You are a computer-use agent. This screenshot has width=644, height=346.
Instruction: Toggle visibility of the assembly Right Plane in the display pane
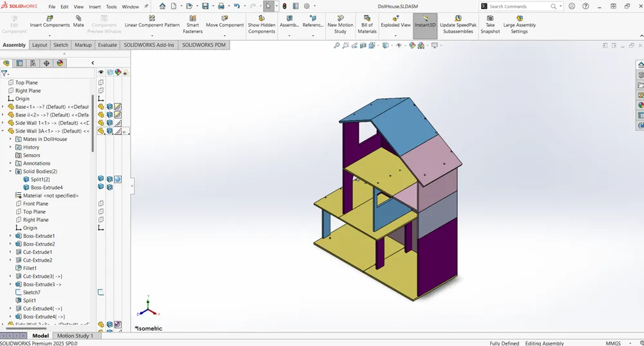[100, 91]
